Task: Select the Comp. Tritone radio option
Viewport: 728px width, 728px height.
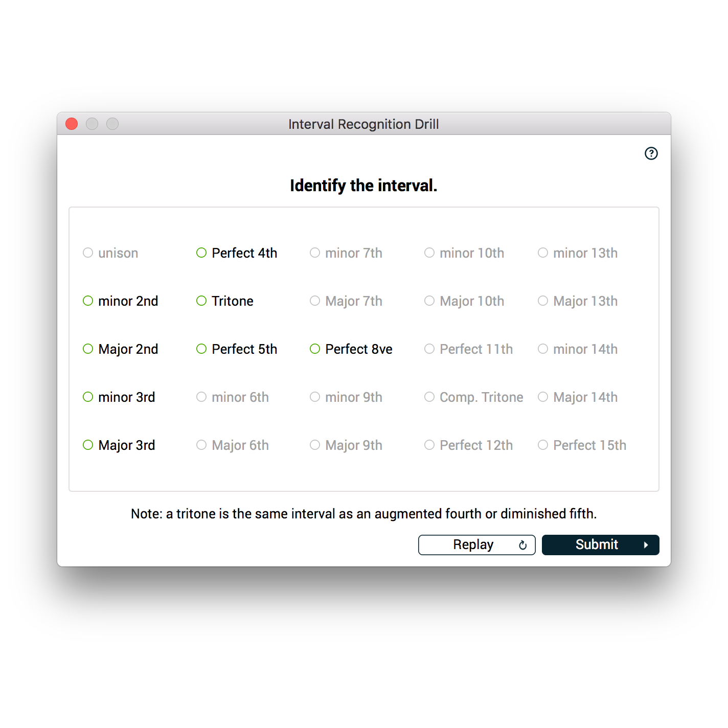Action: click(x=429, y=397)
